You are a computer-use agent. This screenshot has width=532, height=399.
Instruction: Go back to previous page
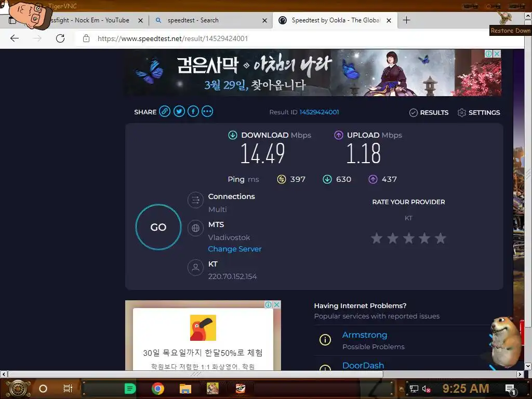tap(15, 38)
